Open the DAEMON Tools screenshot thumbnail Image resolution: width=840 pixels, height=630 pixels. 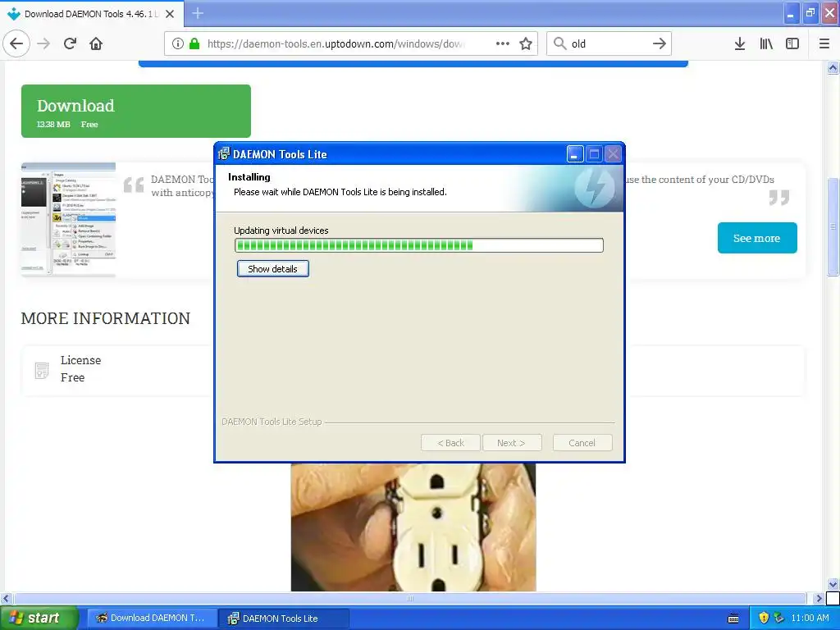(x=69, y=220)
